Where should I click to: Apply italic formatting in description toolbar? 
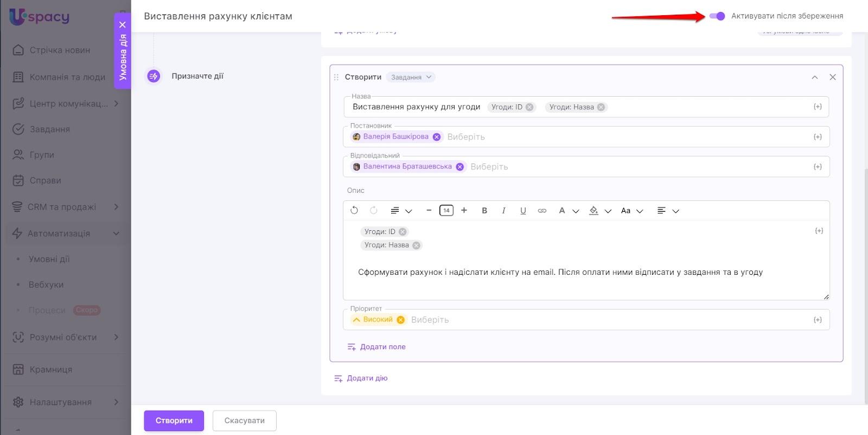(x=503, y=211)
